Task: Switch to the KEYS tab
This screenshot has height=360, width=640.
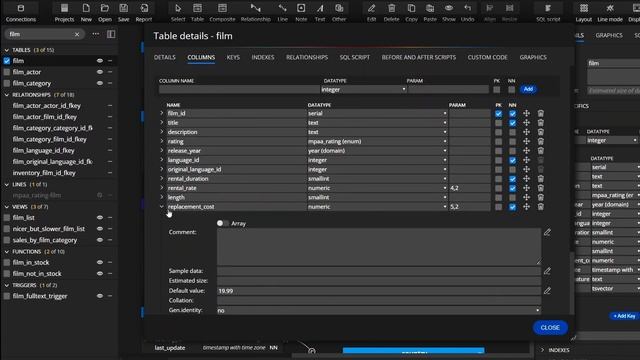Action: click(233, 58)
